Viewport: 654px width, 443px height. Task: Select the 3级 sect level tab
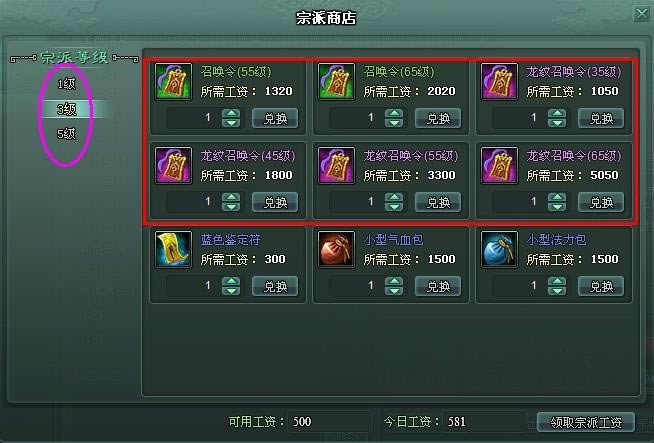point(66,109)
